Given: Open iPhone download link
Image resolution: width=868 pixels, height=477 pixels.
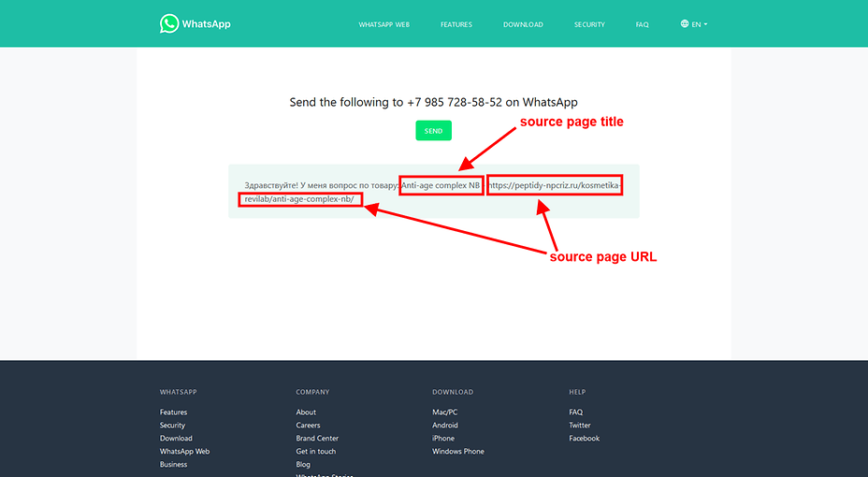Looking at the screenshot, I should pos(442,439).
